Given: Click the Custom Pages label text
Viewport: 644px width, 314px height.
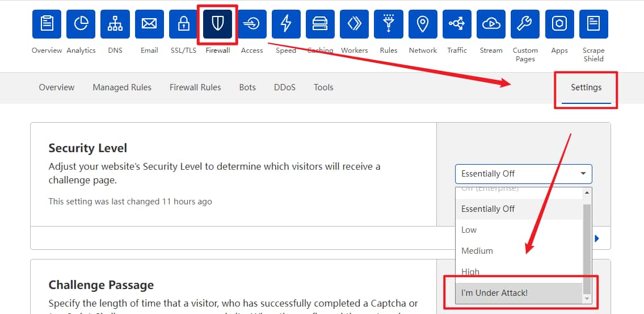Looking at the screenshot, I should tap(525, 55).
